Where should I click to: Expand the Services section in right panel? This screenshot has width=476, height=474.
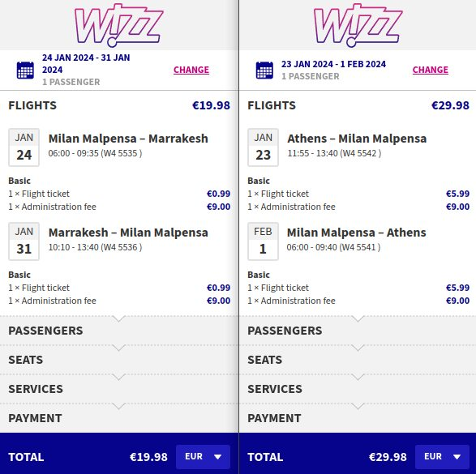click(358, 389)
